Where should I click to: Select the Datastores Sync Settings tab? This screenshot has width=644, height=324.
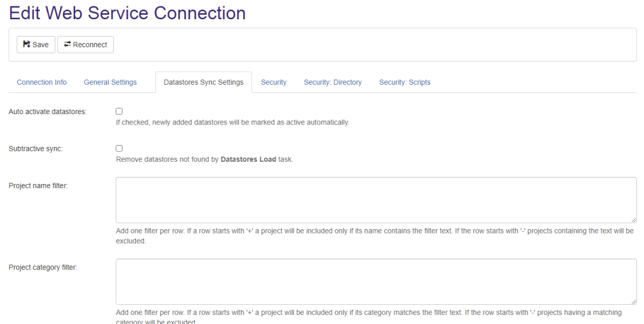(x=204, y=82)
